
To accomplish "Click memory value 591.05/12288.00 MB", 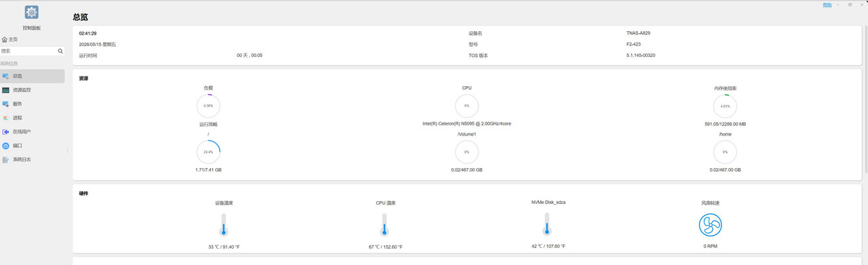I will [x=725, y=124].
